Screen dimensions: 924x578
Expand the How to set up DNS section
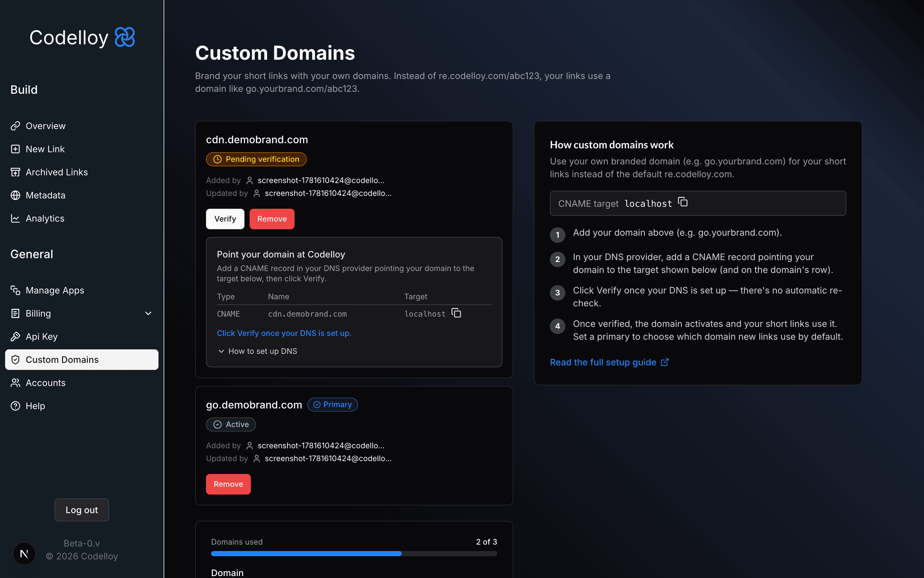tap(257, 351)
